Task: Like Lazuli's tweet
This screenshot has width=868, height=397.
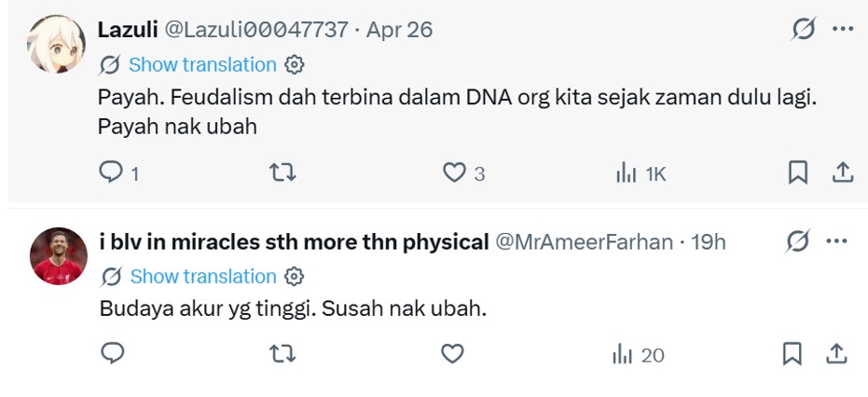Action: [454, 172]
